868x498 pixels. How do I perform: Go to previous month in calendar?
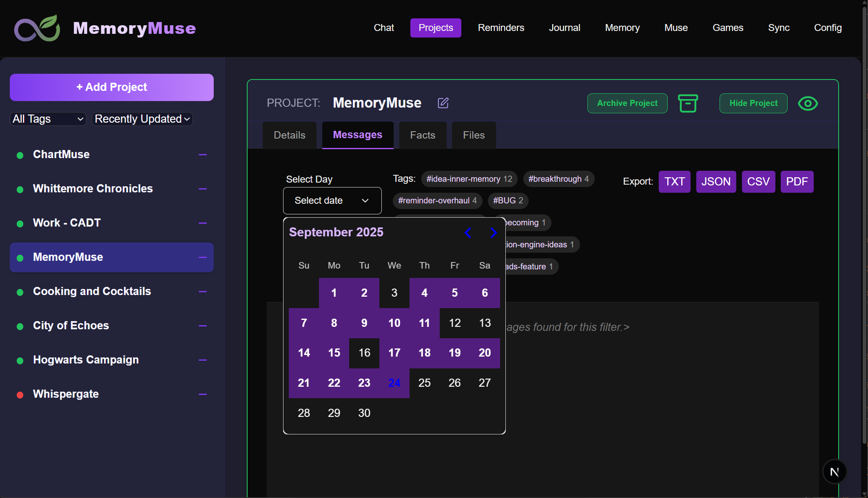pyautogui.click(x=468, y=233)
